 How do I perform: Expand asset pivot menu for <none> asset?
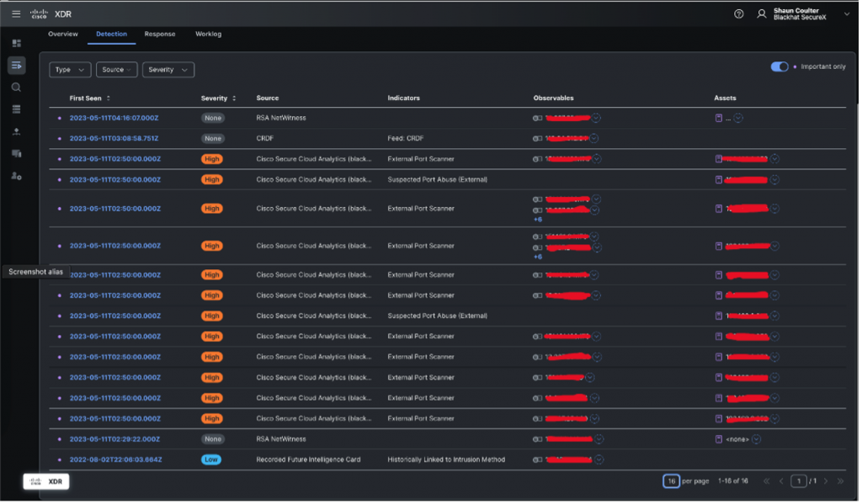point(755,439)
